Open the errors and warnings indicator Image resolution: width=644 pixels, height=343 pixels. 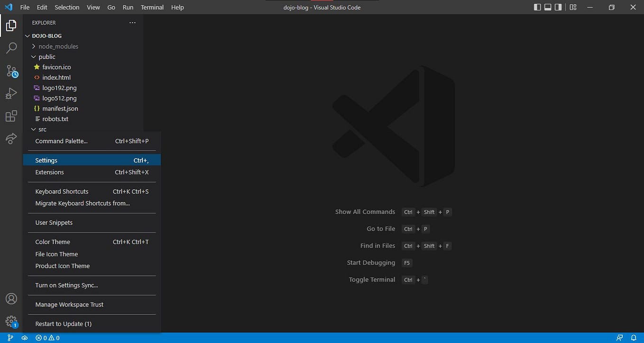[47, 338]
